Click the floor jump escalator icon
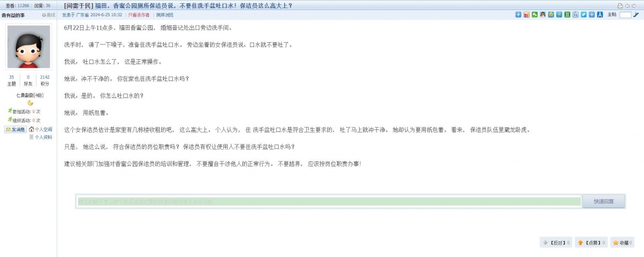 tap(636, 14)
